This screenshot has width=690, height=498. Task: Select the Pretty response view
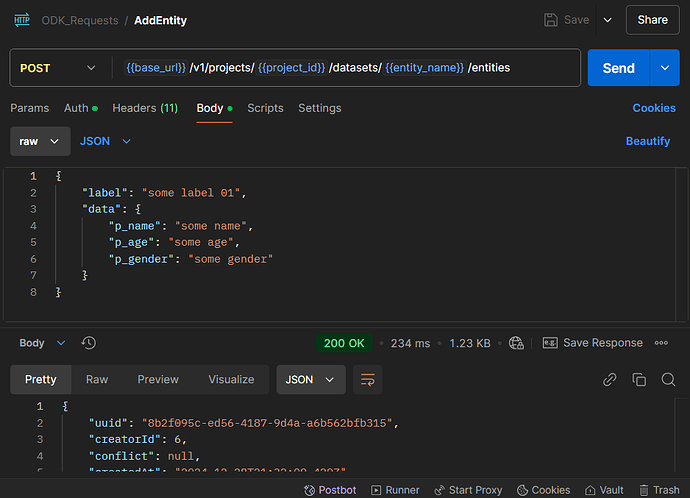[x=40, y=379]
